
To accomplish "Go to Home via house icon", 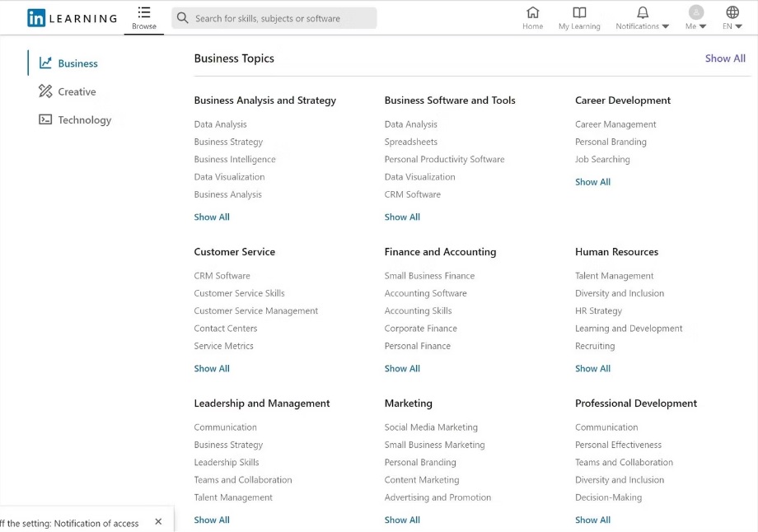I will [533, 12].
